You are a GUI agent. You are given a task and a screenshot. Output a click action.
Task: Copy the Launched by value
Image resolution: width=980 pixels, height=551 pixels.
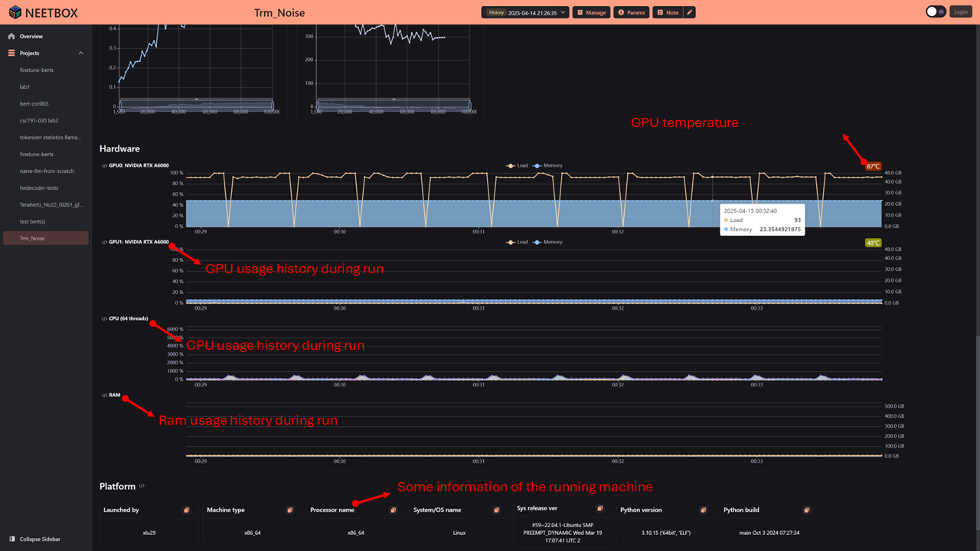tap(186, 510)
